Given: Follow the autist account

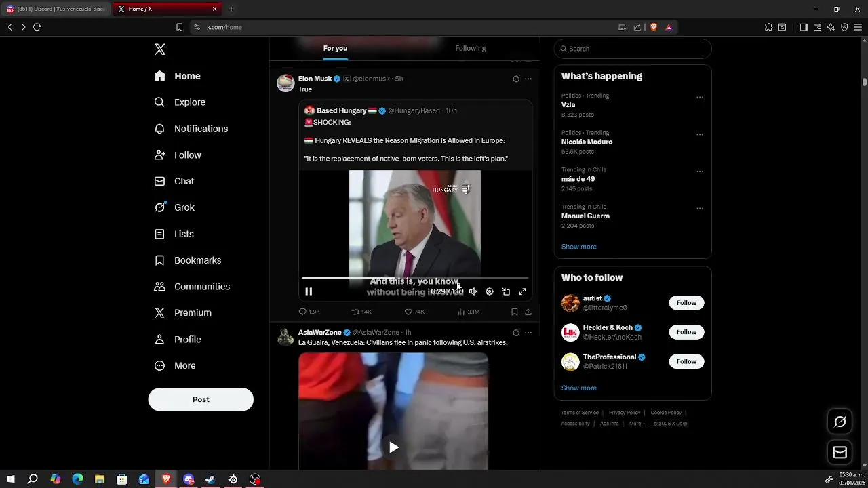Looking at the screenshot, I should click(686, 303).
